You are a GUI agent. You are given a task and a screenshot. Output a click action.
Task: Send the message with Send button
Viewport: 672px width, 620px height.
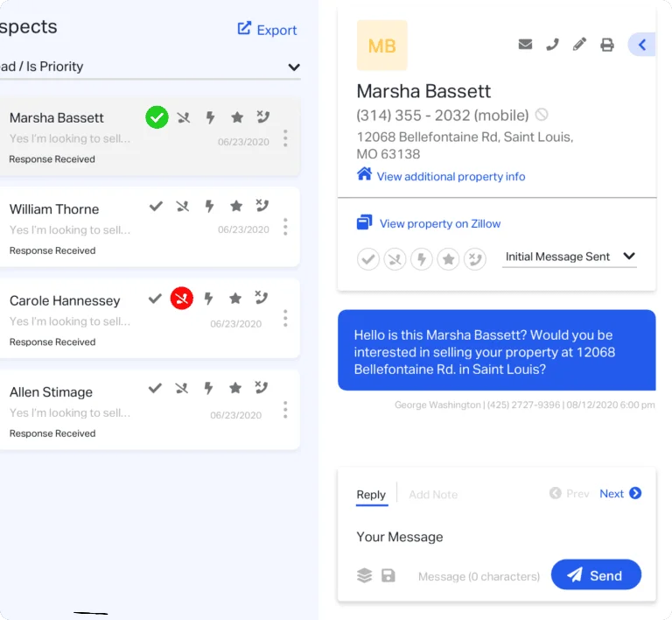point(596,574)
